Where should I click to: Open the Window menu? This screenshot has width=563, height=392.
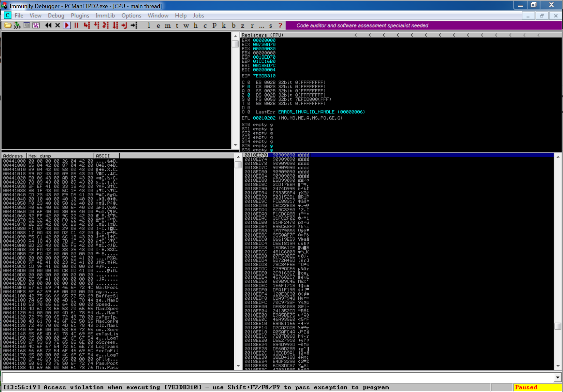(x=158, y=15)
